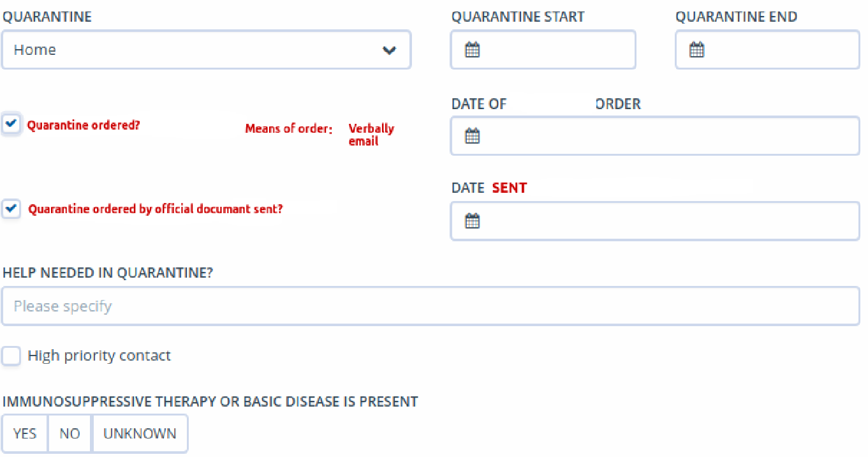Image resolution: width=868 pixels, height=457 pixels.
Task: Expand the Quarantine dropdown chevron
Action: pos(389,50)
